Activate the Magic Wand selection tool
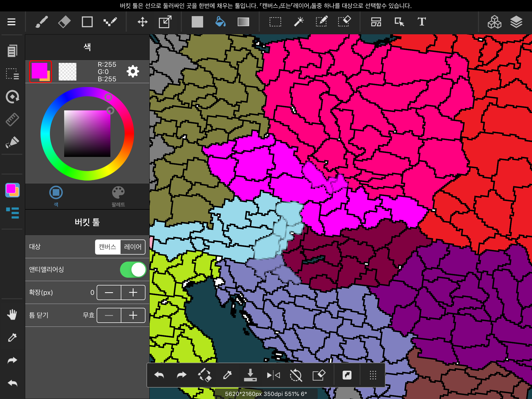 tap(299, 22)
